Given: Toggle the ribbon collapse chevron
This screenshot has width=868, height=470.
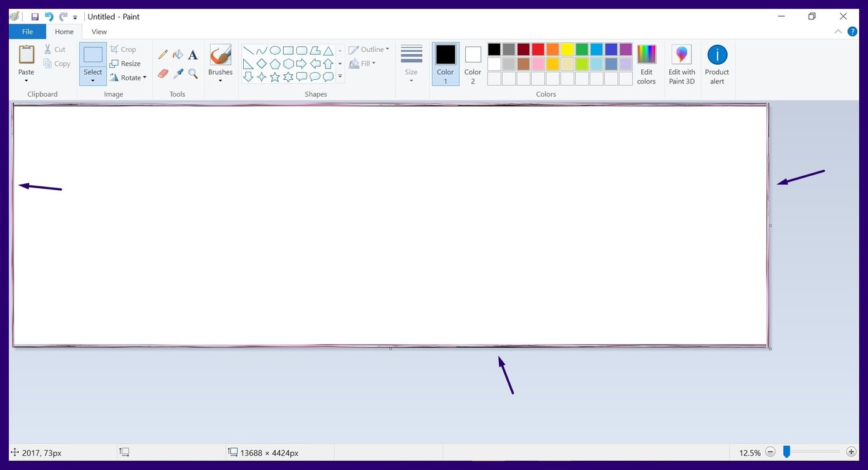Looking at the screenshot, I should [838, 31].
